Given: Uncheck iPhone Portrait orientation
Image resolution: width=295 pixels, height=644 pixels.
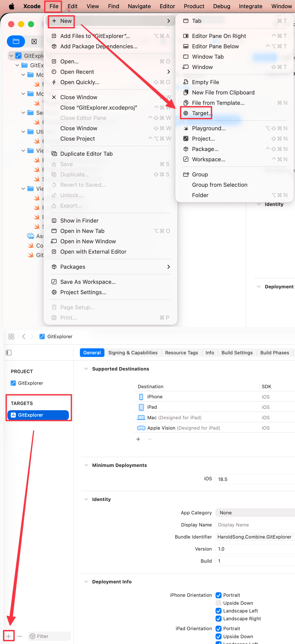Looking at the screenshot, I should 219,595.
